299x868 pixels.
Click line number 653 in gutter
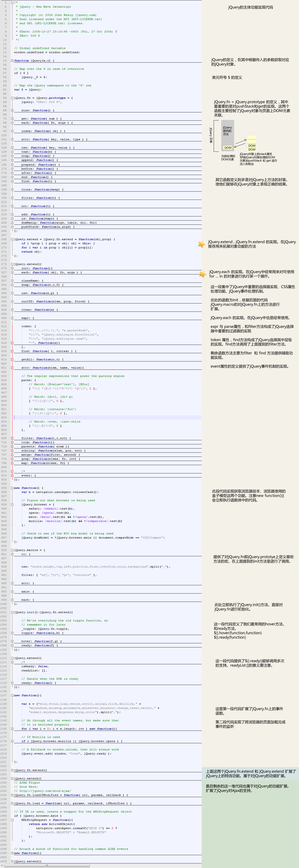(4, 417)
